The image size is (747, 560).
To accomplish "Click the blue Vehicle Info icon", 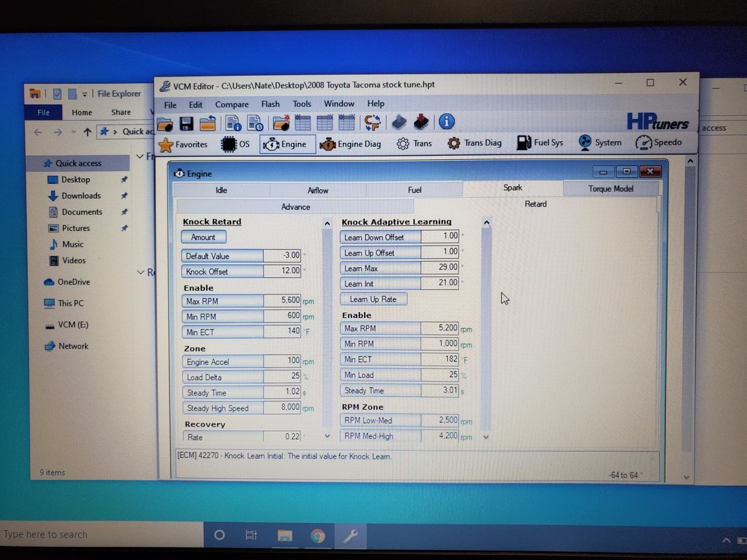I will (x=446, y=121).
